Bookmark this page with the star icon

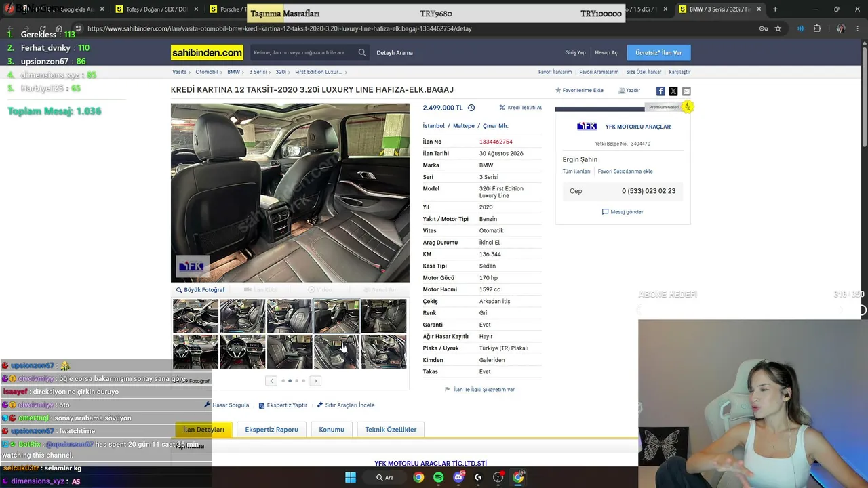[778, 28]
